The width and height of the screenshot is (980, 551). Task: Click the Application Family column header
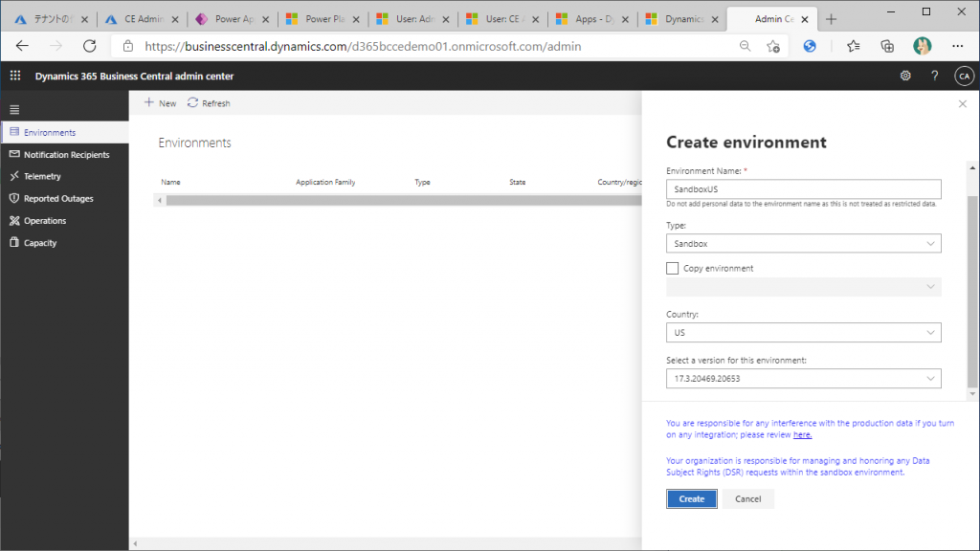coord(325,183)
